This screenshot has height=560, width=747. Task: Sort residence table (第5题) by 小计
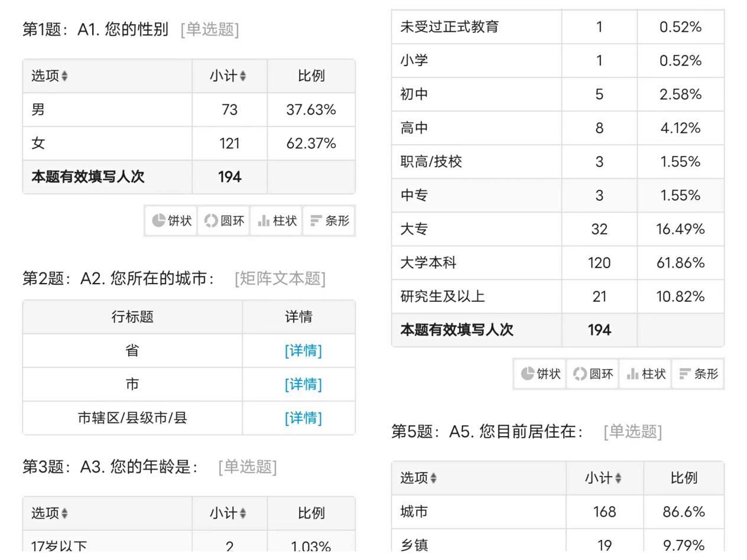click(x=603, y=478)
